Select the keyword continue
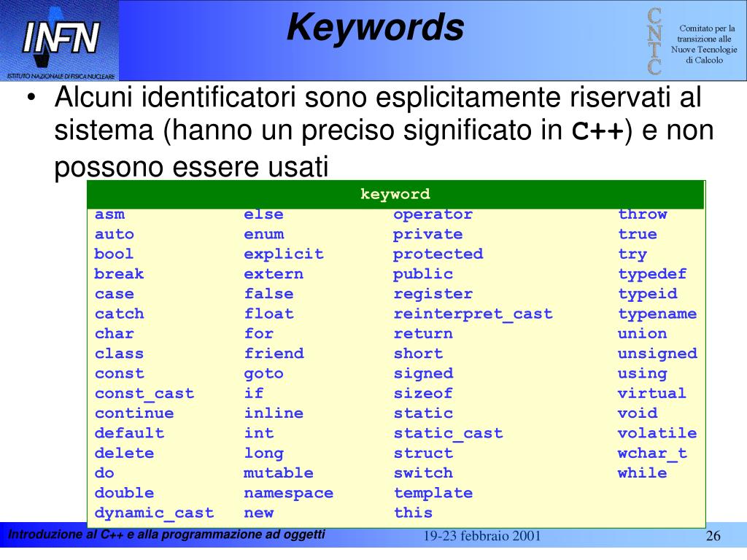Image resolution: width=747 pixels, height=560 pixels. (x=134, y=413)
